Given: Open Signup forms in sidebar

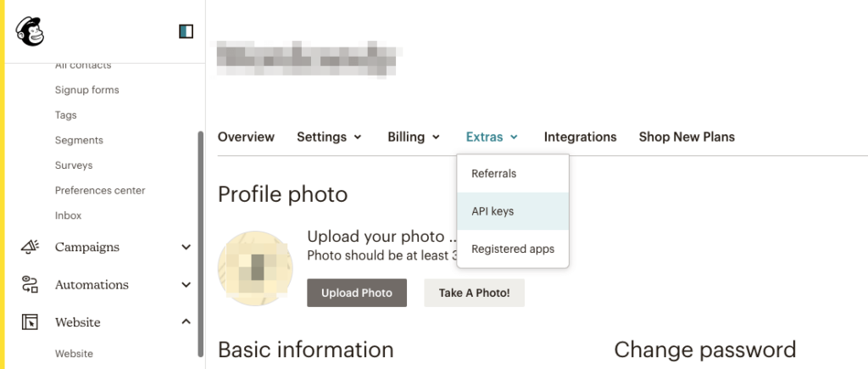Looking at the screenshot, I should coord(86,90).
